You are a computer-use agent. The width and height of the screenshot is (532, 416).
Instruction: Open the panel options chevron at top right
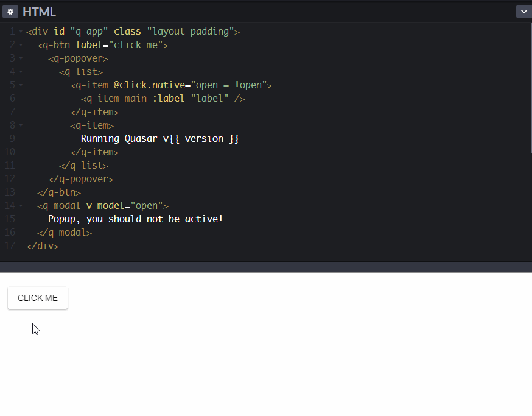(523, 11)
